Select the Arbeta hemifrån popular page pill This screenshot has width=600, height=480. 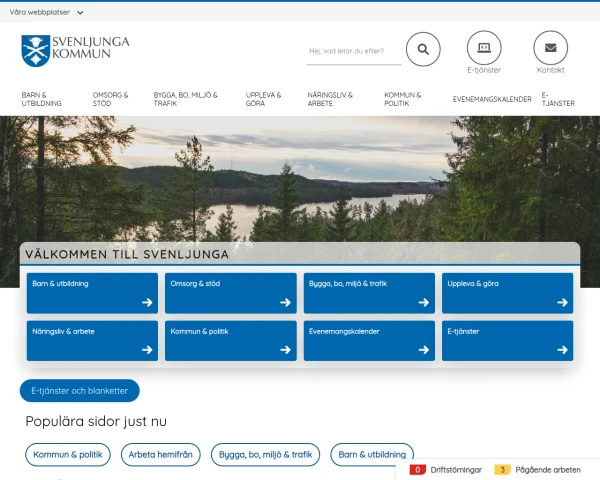pos(161,455)
